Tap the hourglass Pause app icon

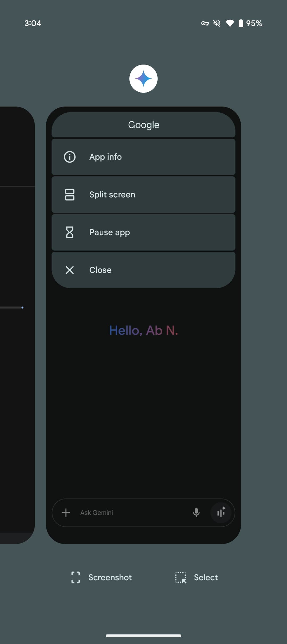(x=70, y=232)
